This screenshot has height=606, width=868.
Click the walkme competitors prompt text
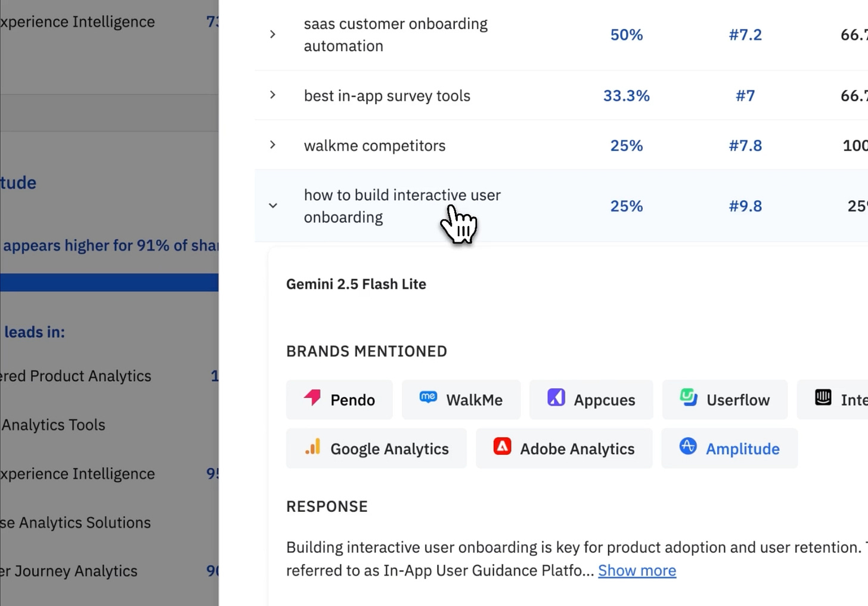pyautogui.click(x=374, y=146)
